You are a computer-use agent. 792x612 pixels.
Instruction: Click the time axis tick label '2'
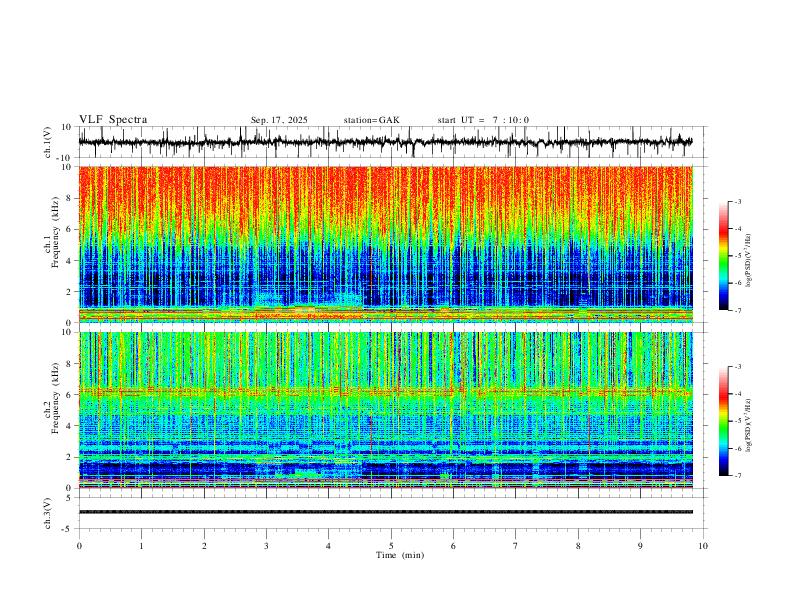point(204,546)
